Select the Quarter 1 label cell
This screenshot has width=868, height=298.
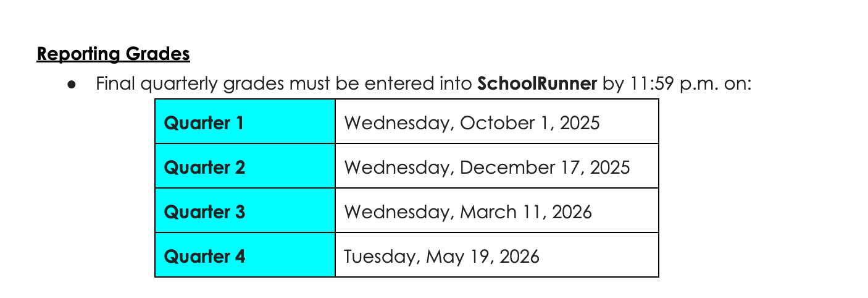[245, 121]
